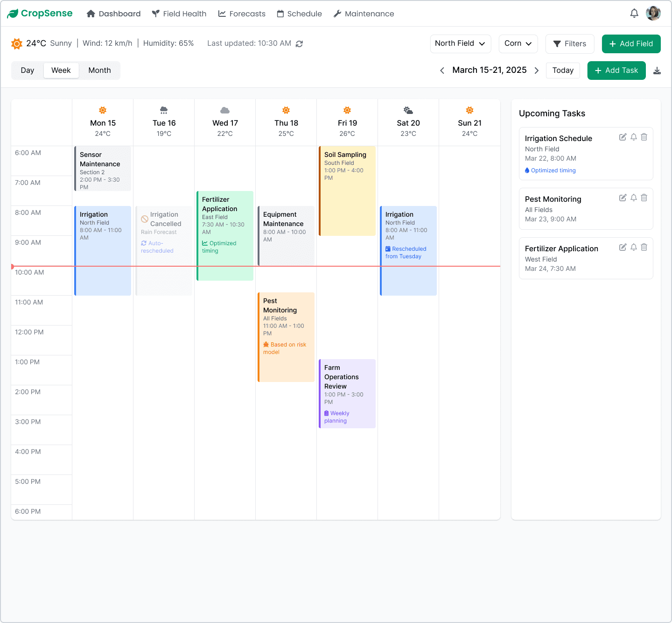
Task: Go to next week using right chevron
Action: (x=537, y=71)
